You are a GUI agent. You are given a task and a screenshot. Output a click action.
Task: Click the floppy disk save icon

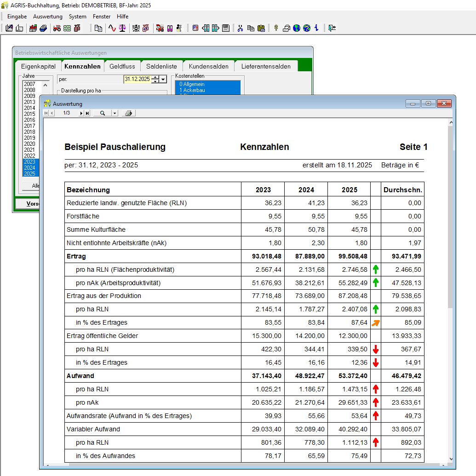pos(226,28)
